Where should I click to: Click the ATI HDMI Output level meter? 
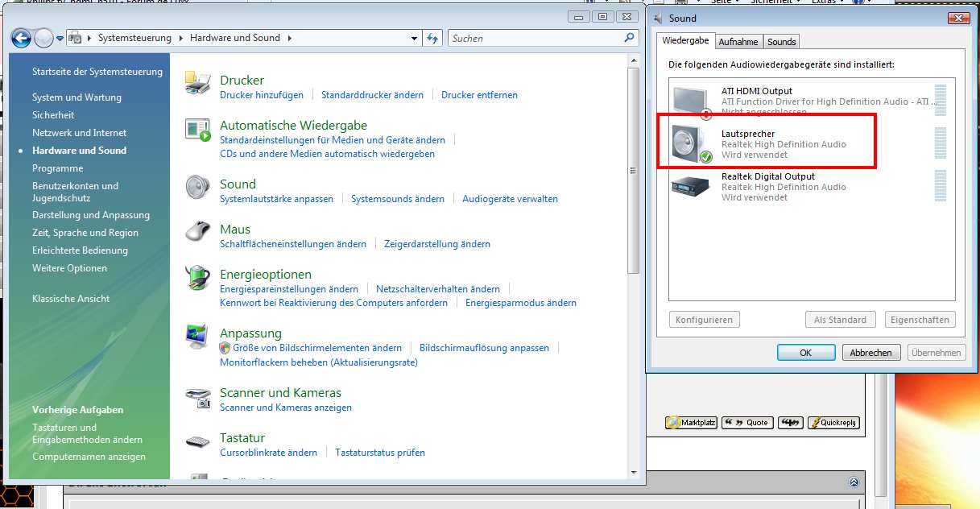pos(941,100)
